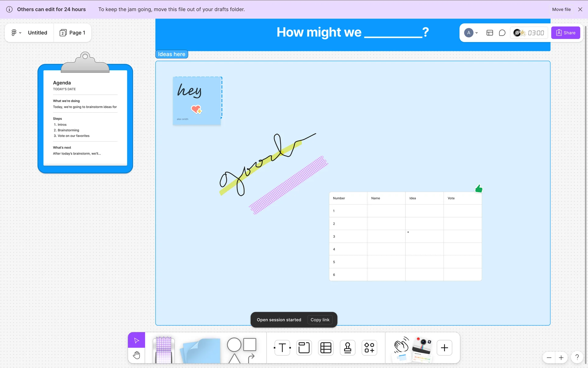Click Move file in banner
588x368 pixels.
pos(561,10)
